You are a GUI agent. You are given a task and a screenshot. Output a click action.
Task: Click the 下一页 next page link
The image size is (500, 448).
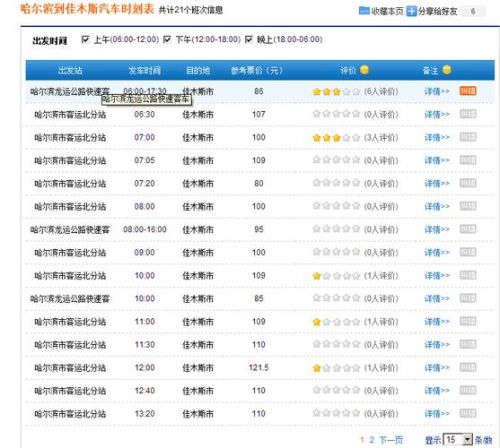click(x=391, y=440)
